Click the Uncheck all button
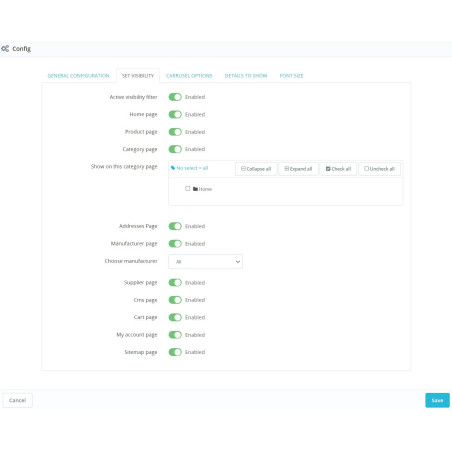 pyautogui.click(x=379, y=169)
